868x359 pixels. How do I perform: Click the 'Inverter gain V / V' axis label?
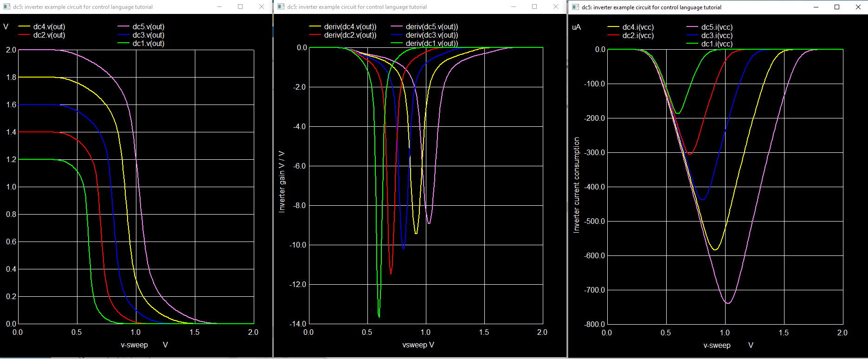(282, 182)
